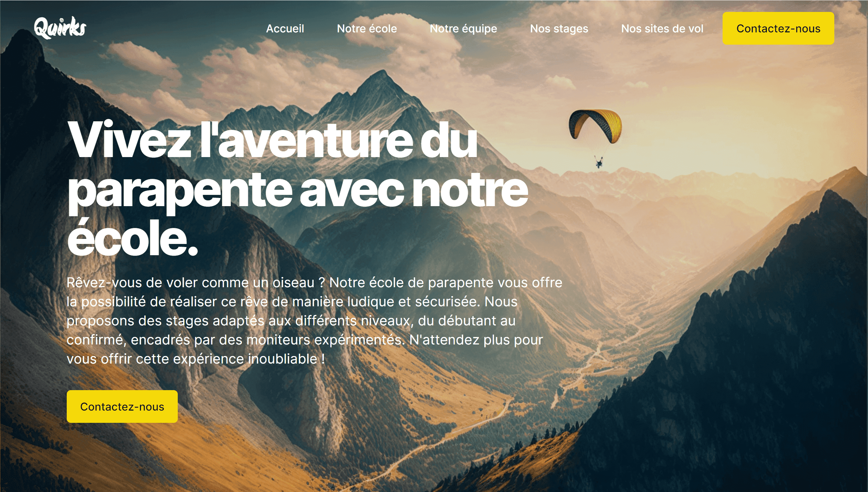Click the word "moniteurs" in the paragraph

(278, 340)
